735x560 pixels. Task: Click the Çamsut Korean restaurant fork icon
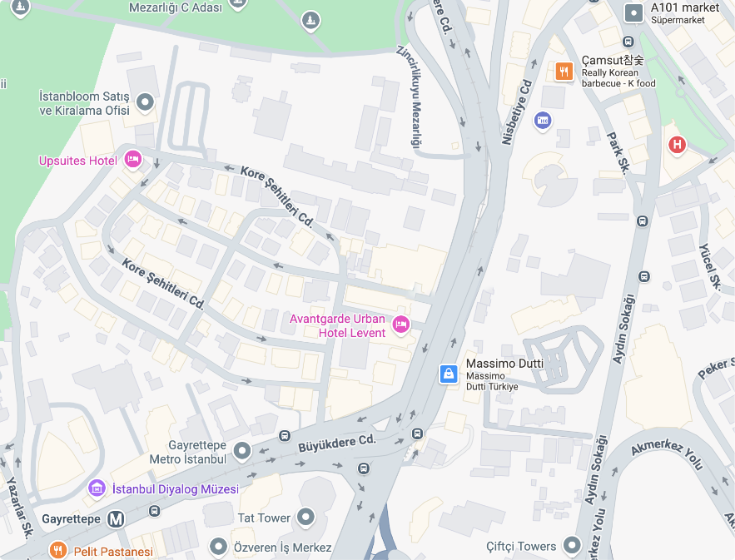[564, 72]
